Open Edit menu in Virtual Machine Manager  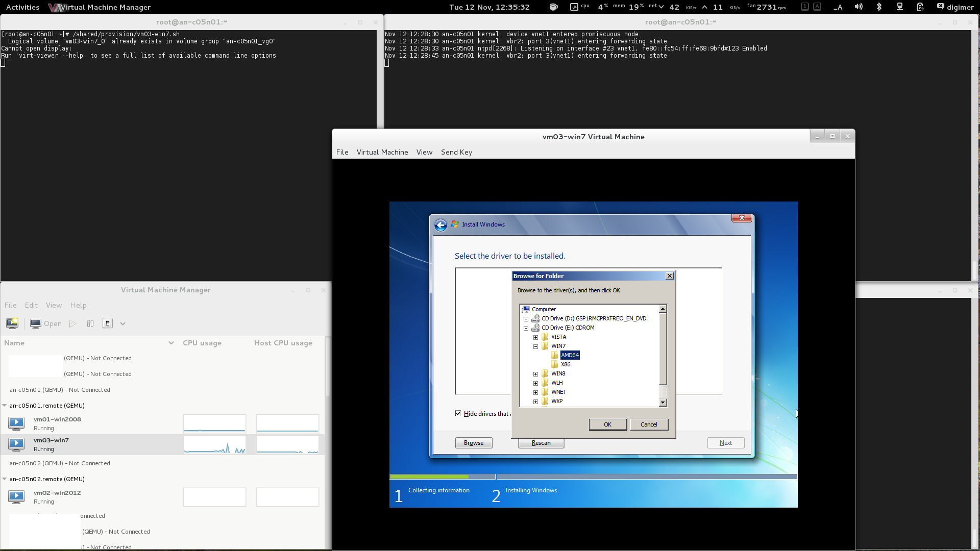[31, 305]
